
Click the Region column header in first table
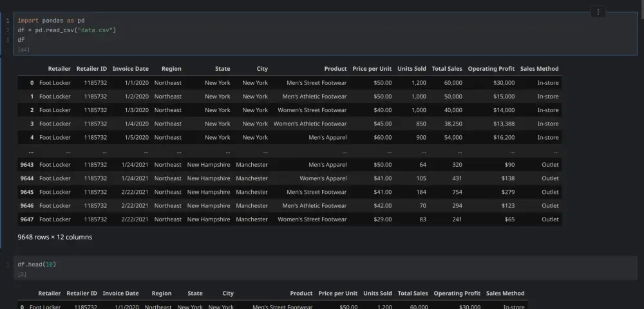(171, 69)
